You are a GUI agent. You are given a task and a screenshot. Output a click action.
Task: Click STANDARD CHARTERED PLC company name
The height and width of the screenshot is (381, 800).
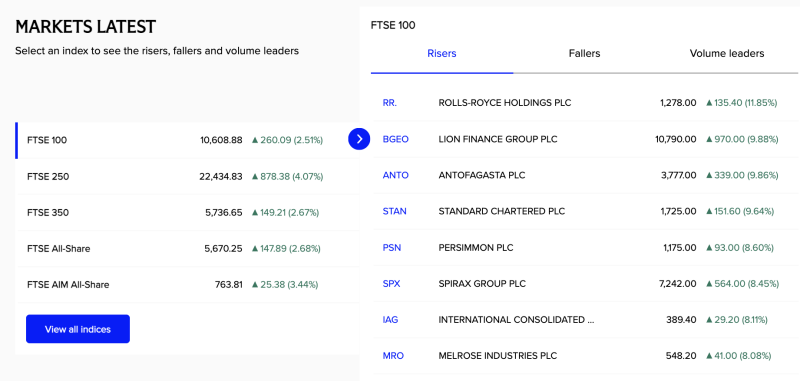click(502, 211)
